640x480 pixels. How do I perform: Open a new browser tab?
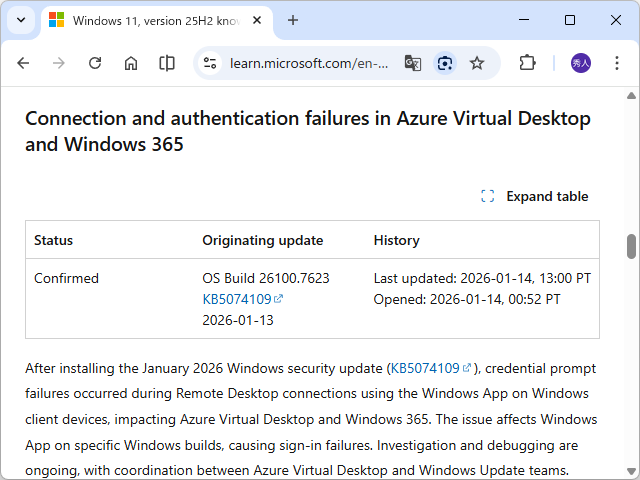[x=293, y=20]
